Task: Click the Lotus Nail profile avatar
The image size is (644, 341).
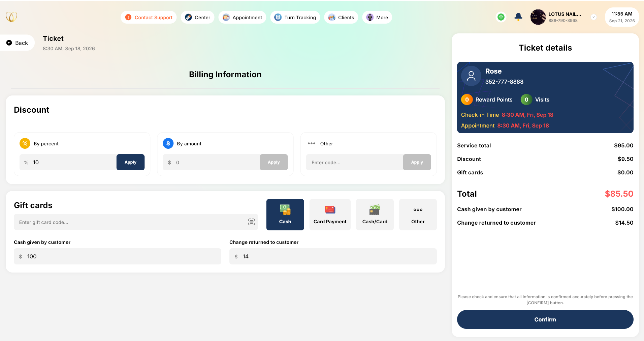Action: pos(538,17)
